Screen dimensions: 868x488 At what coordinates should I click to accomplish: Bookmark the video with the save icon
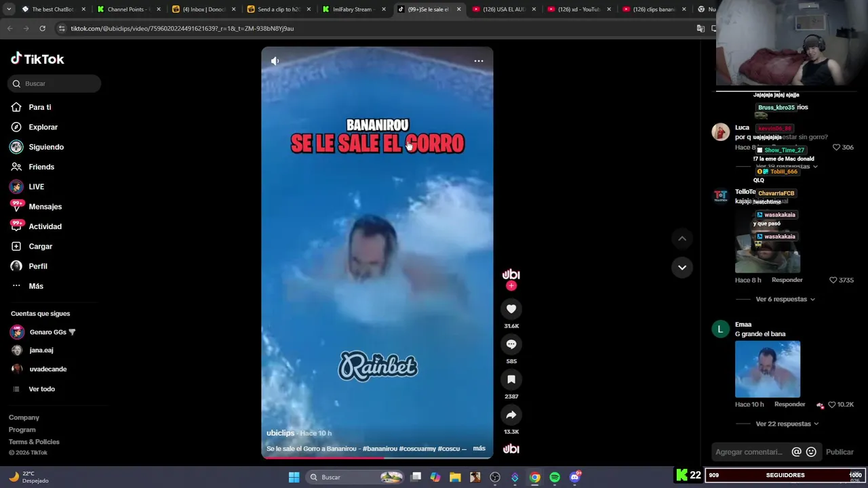511,380
